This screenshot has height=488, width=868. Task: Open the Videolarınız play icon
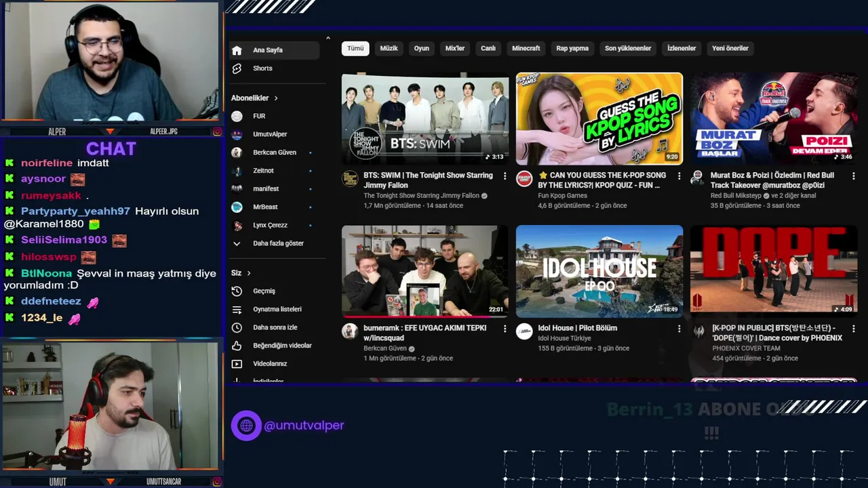coord(237,364)
